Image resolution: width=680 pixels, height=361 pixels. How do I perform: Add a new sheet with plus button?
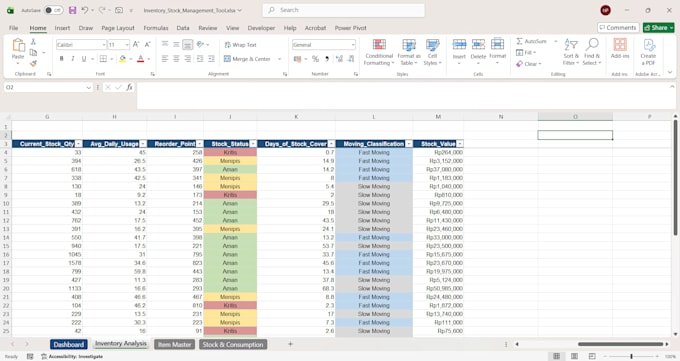click(290, 344)
